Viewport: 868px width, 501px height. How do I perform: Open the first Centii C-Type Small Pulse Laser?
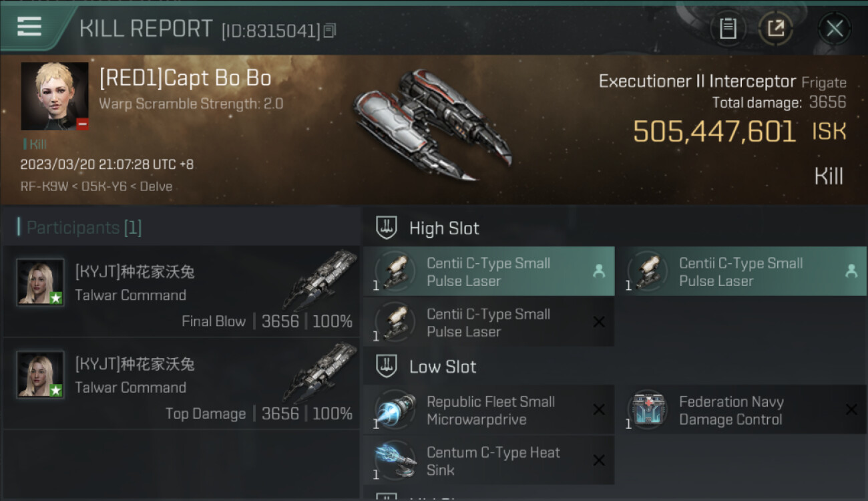(x=489, y=271)
